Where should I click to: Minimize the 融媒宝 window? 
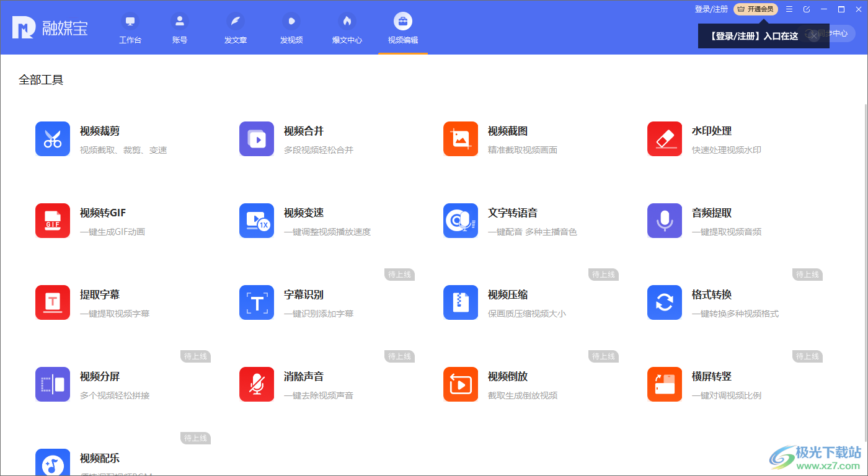coord(824,9)
